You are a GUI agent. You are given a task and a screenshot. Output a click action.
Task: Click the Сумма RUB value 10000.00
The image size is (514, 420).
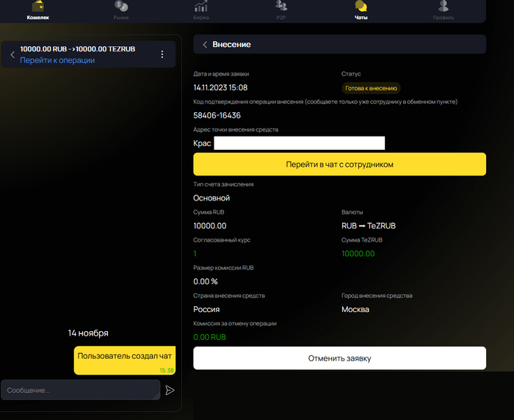[x=210, y=226]
